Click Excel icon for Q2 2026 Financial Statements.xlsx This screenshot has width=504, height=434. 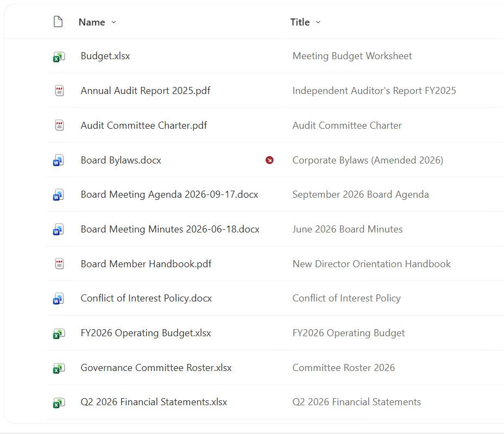pos(59,402)
